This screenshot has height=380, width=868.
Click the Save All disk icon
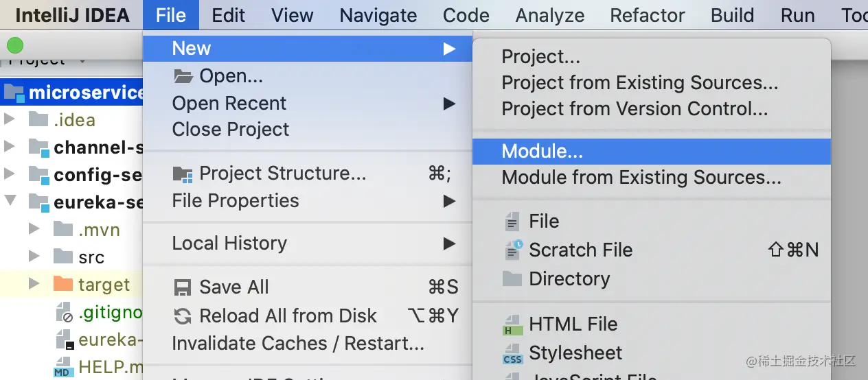[x=183, y=287]
